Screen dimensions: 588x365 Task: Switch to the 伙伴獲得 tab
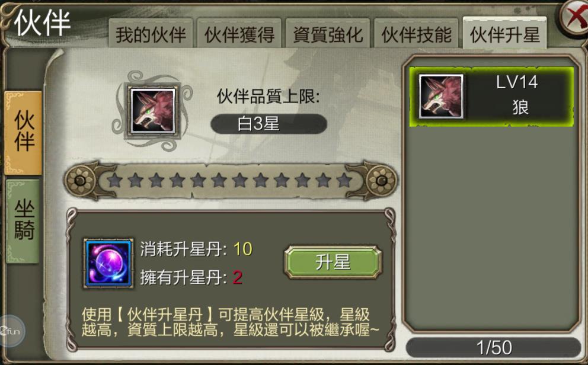[x=239, y=34]
